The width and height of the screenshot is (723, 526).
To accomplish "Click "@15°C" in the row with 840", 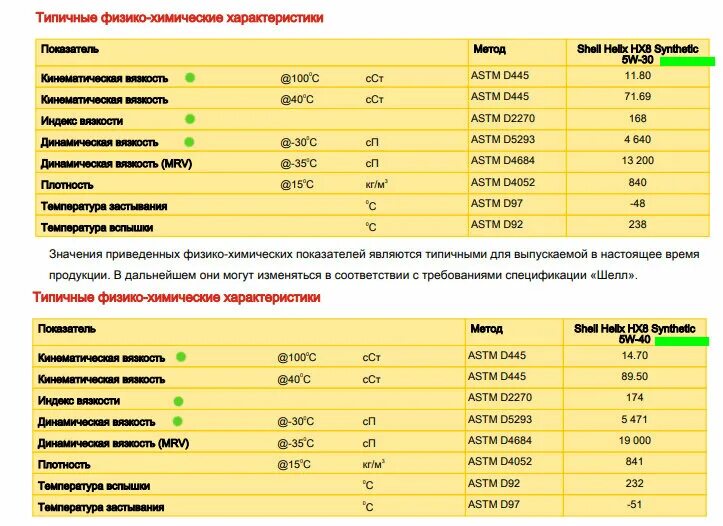I will [296, 185].
